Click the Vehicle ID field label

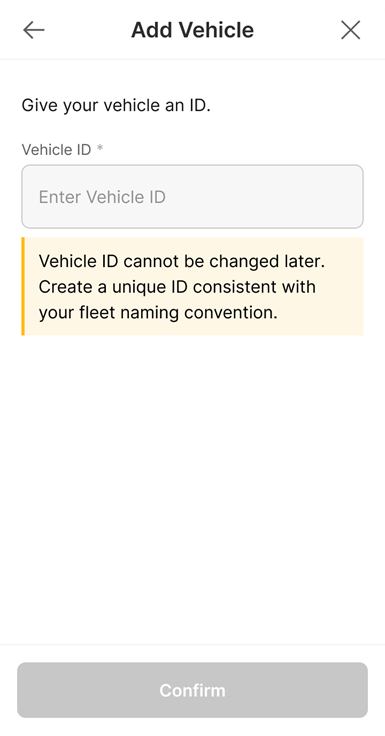click(56, 150)
